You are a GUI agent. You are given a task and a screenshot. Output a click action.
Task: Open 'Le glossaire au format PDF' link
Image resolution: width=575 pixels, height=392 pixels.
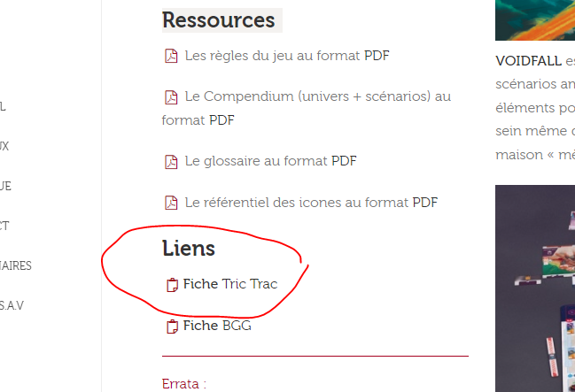click(270, 161)
